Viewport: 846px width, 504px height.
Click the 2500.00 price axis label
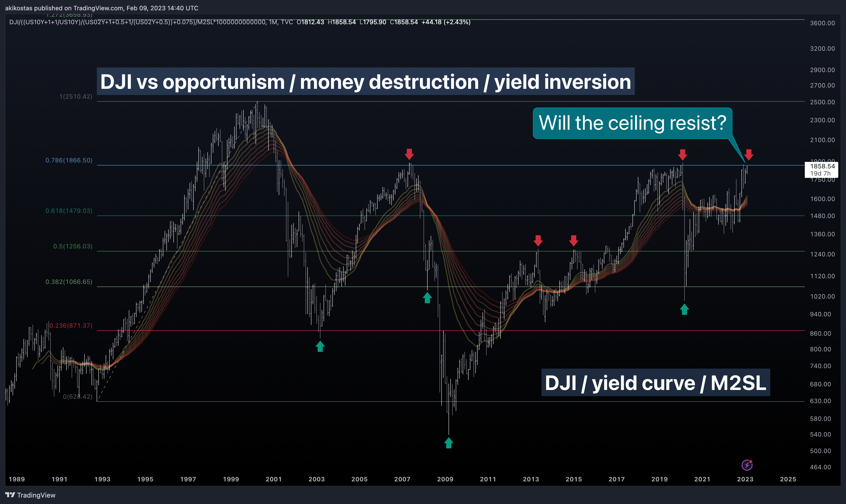(822, 102)
